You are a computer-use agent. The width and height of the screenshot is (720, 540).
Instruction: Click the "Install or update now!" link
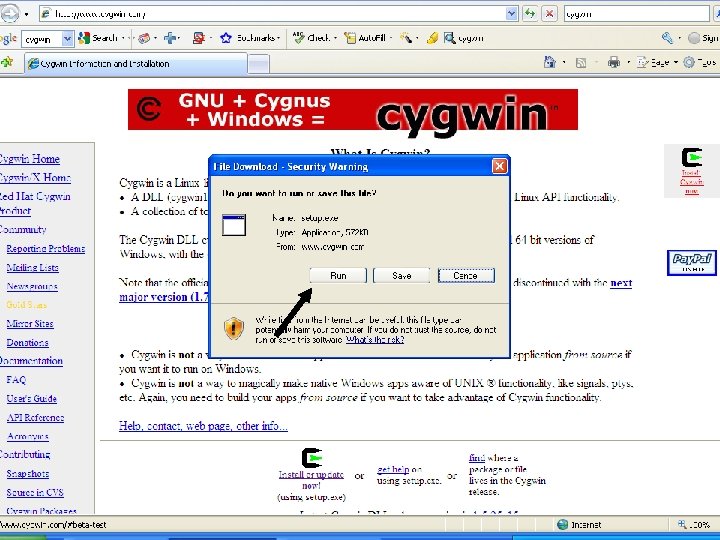point(311,479)
